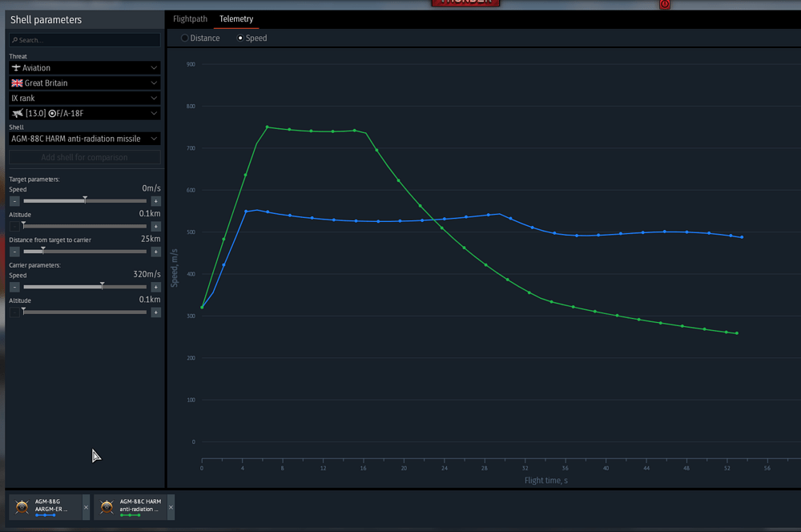This screenshot has height=532, width=801.
Task: Remove AGM-88C HARM from comparison
Action: tap(171, 507)
